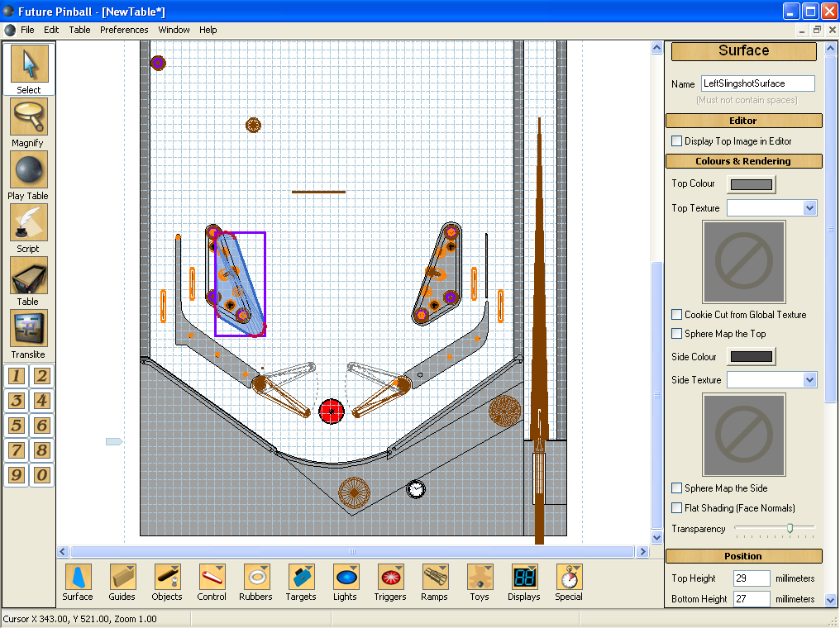Viewport: 840px width, 628px height.
Task: Open the Preferences menu
Action: 124,30
